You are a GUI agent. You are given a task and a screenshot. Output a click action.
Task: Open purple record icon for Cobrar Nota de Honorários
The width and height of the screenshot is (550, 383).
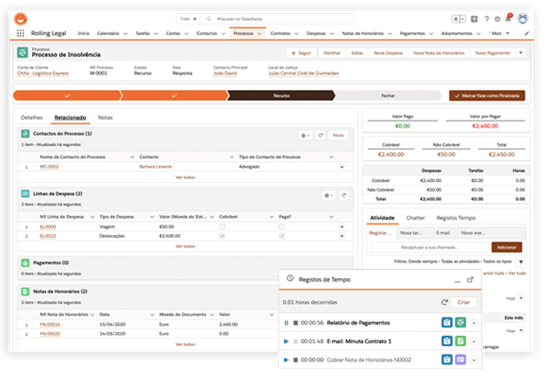461,360
